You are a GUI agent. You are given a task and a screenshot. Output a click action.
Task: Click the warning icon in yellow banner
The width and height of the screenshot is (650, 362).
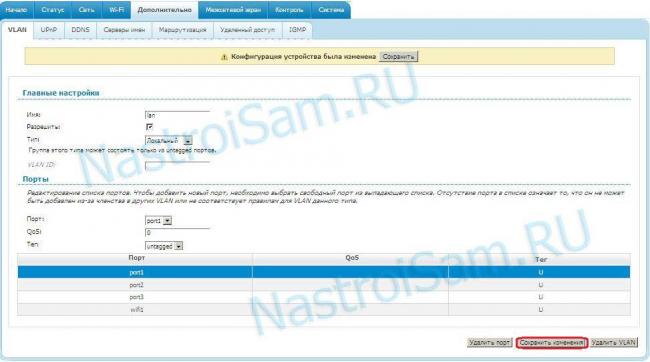tap(224, 57)
